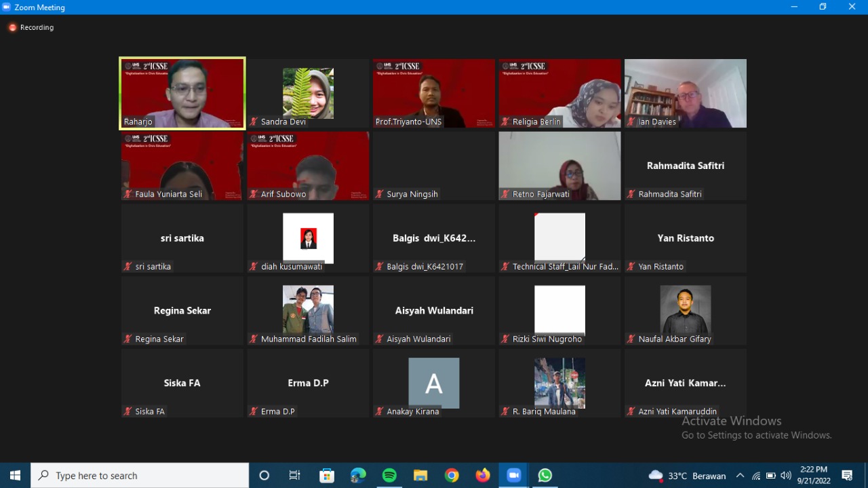
Task: Open Task View on the taskbar
Action: point(295,476)
